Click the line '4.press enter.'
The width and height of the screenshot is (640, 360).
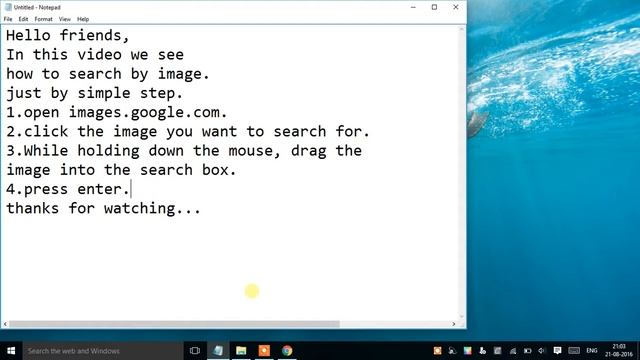coord(68,189)
